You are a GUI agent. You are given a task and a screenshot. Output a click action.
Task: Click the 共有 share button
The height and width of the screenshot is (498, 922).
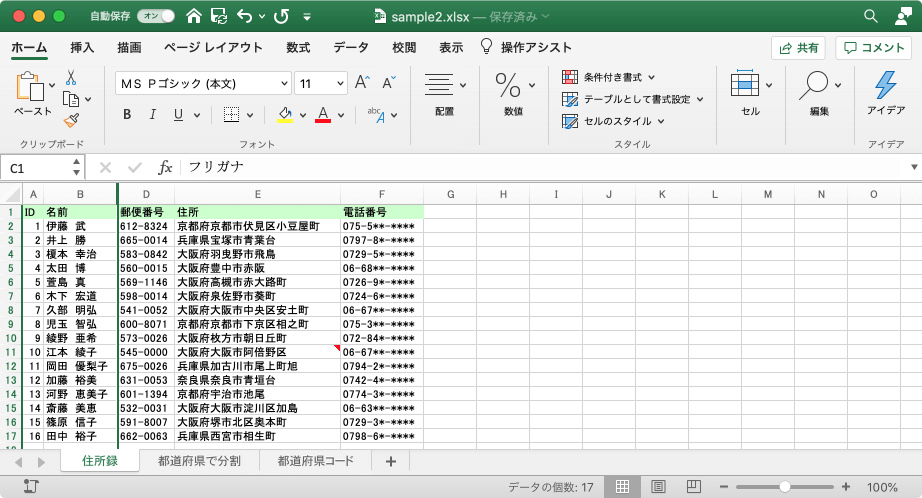(x=799, y=48)
